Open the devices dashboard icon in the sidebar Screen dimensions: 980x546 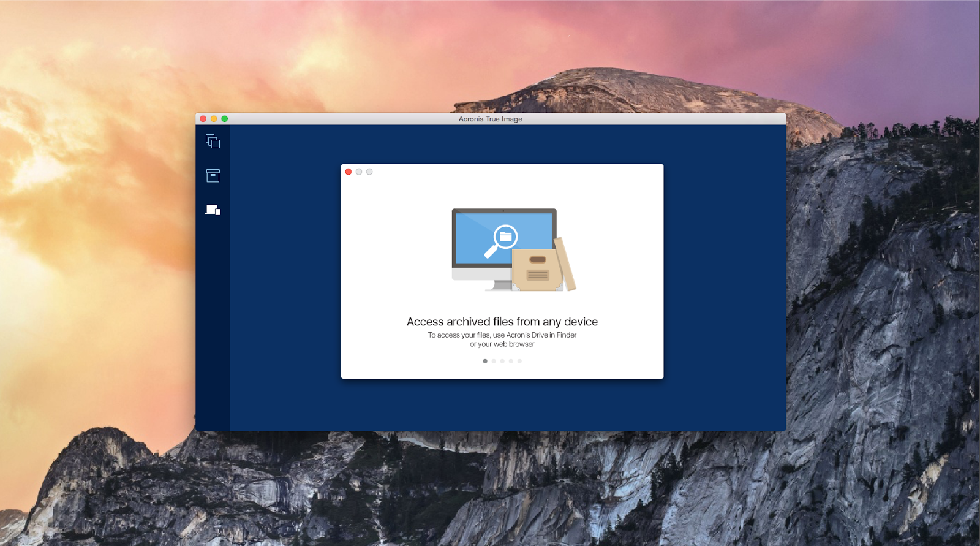(213, 210)
